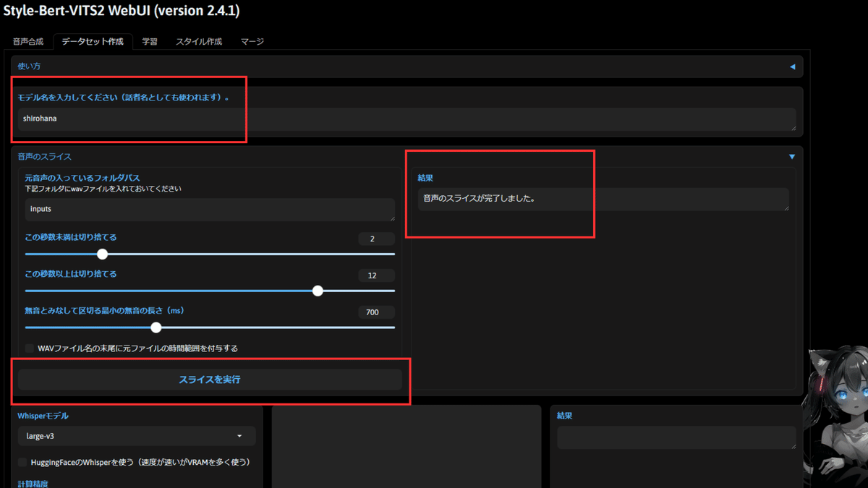Enable HuggingFaceのWhisperを使う checkbox
The width and height of the screenshot is (868, 488).
point(22,462)
